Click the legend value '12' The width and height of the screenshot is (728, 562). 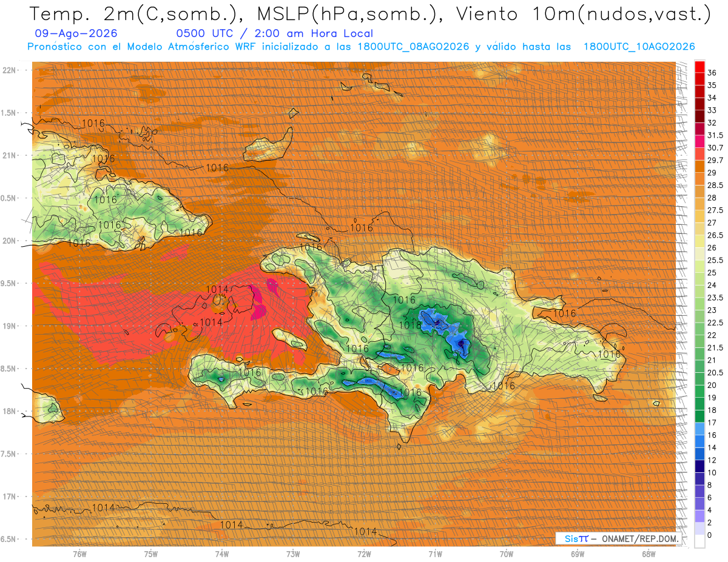pos(712,460)
